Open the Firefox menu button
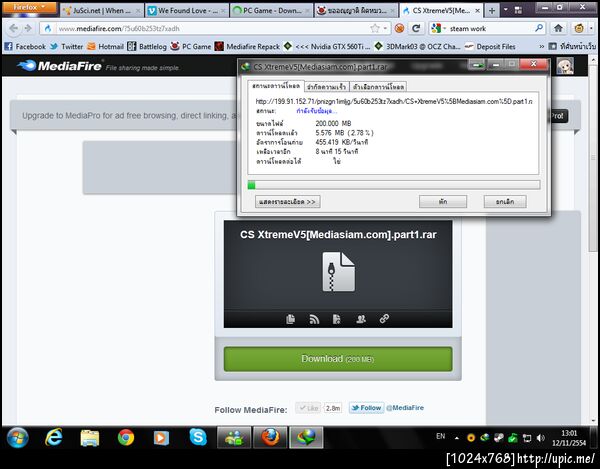The image size is (600, 469). point(29,8)
